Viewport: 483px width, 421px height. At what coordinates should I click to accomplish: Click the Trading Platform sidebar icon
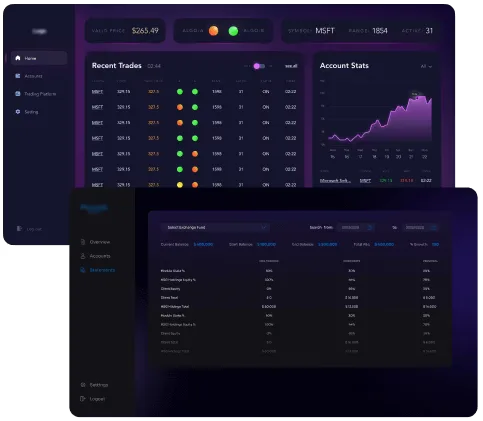(x=18, y=94)
